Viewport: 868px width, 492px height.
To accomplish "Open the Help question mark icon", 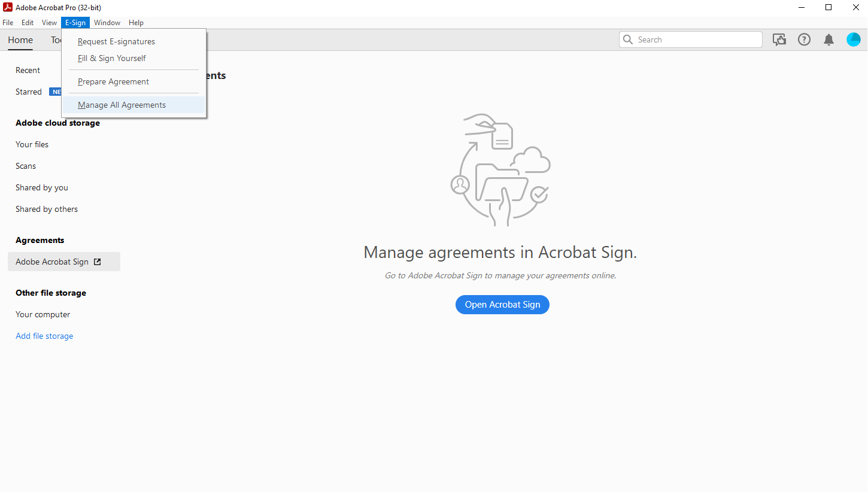I will 804,40.
